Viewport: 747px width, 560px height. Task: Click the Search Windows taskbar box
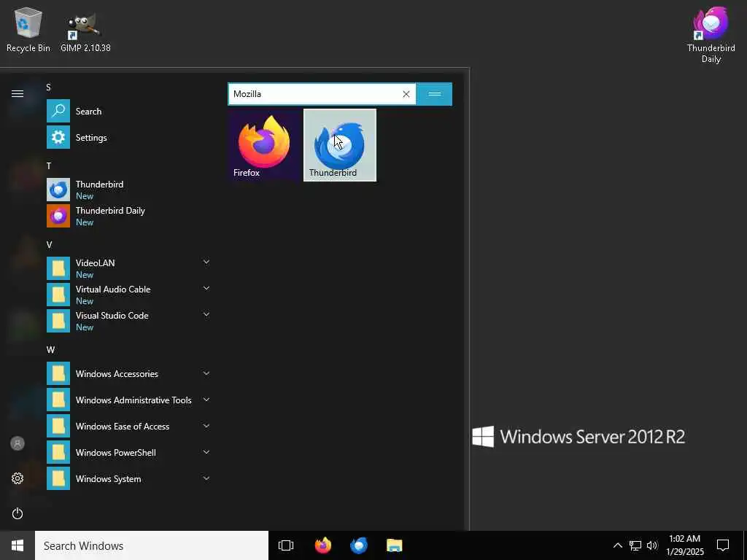[152, 545]
